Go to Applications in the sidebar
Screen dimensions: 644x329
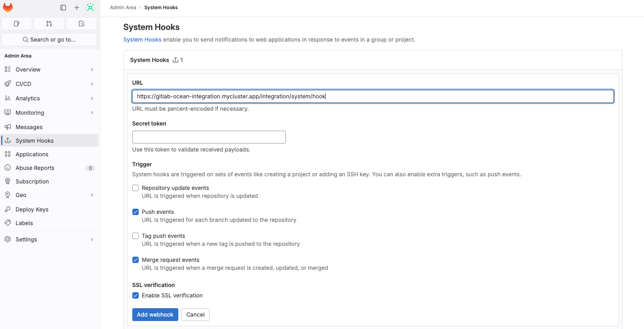click(32, 154)
